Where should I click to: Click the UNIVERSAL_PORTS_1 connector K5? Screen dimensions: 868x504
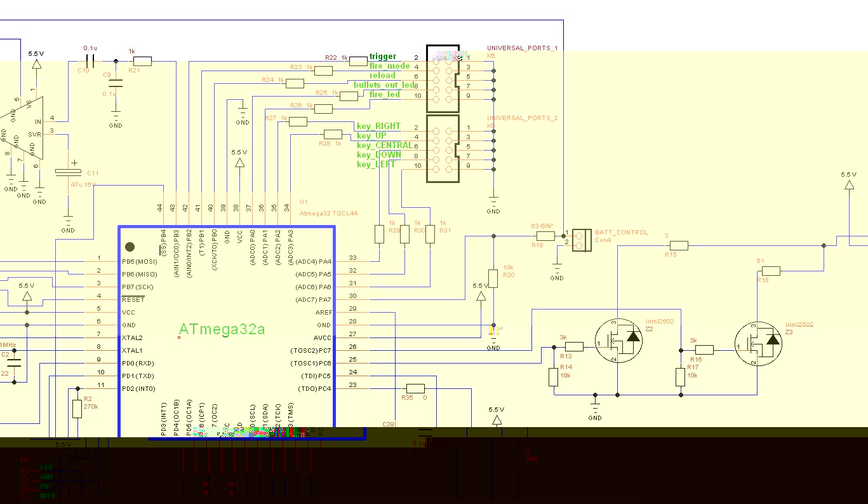(x=443, y=79)
